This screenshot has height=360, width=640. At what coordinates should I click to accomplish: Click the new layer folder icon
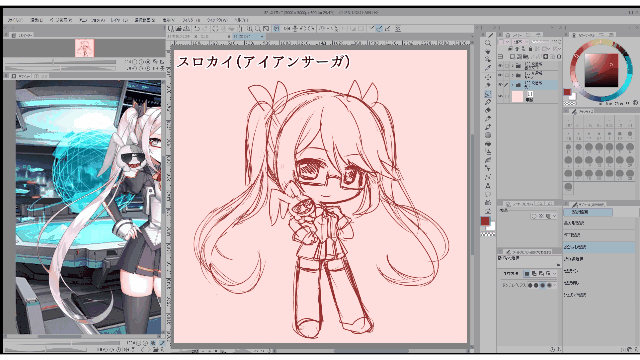[525, 56]
